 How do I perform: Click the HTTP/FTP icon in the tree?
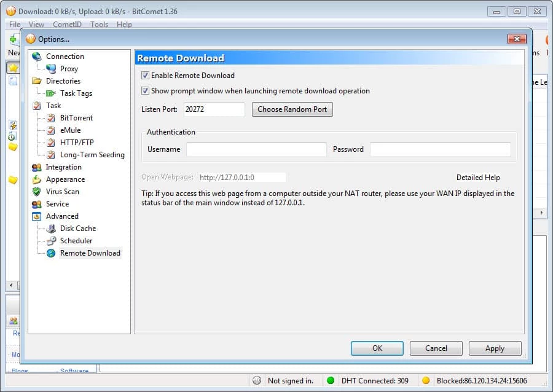pos(51,143)
